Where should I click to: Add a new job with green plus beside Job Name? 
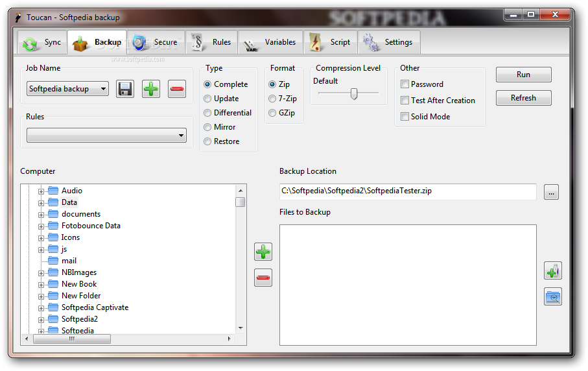(151, 89)
